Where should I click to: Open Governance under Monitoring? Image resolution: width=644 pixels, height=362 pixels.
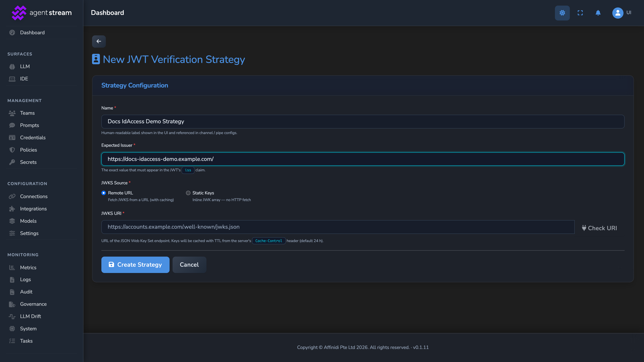(x=42, y=304)
